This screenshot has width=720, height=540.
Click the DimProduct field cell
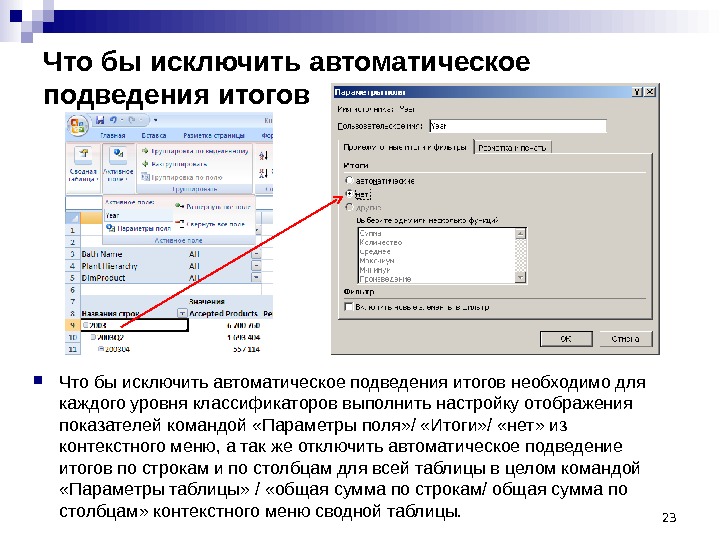(134, 278)
